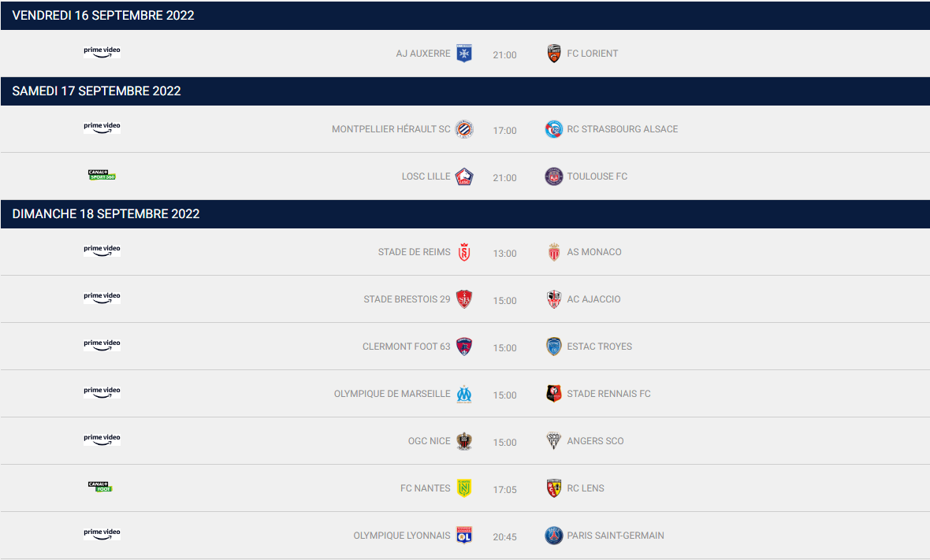
Task: Open the Olympique Lyonnais team link
Action: coord(401,536)
